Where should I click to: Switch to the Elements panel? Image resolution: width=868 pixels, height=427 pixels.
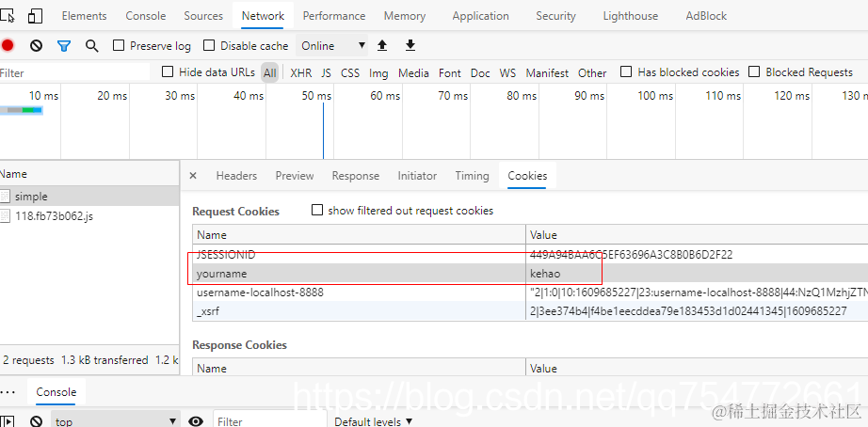coord(84,16)
